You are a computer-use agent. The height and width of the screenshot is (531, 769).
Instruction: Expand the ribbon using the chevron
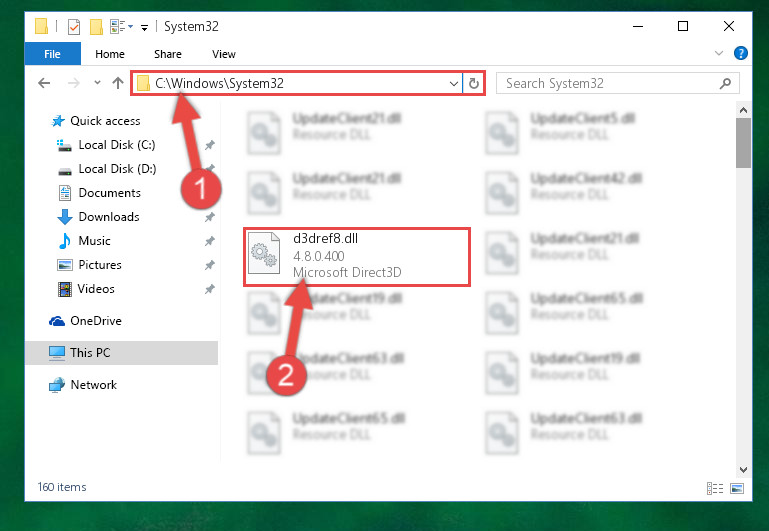click(x=719, y=53)
